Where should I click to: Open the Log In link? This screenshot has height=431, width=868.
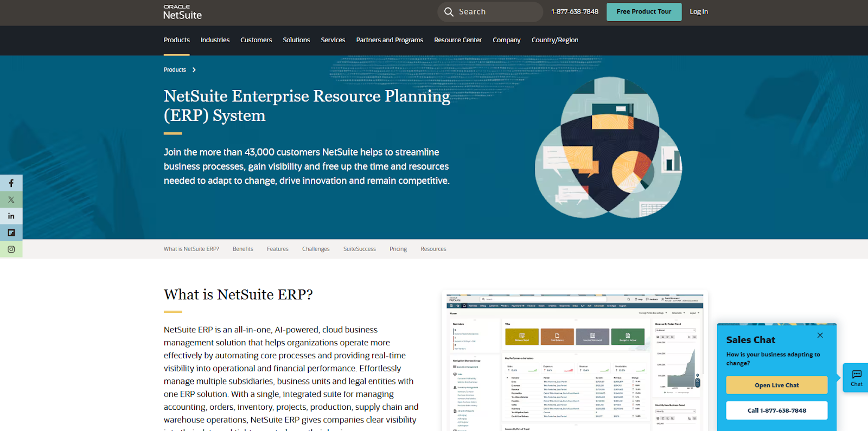point(699,12)
